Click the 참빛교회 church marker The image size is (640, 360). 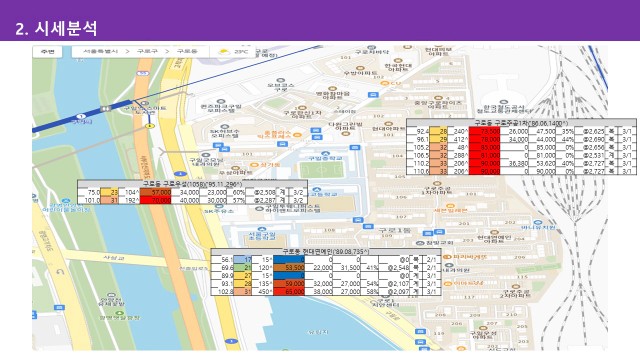pyautogui.click(x=420, y=243)
